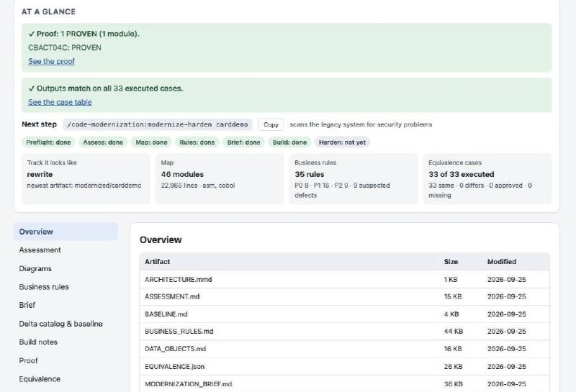This screenshot has width=576, height=392.
Task: Go to the Proof sidebar section
Action: 66,360
